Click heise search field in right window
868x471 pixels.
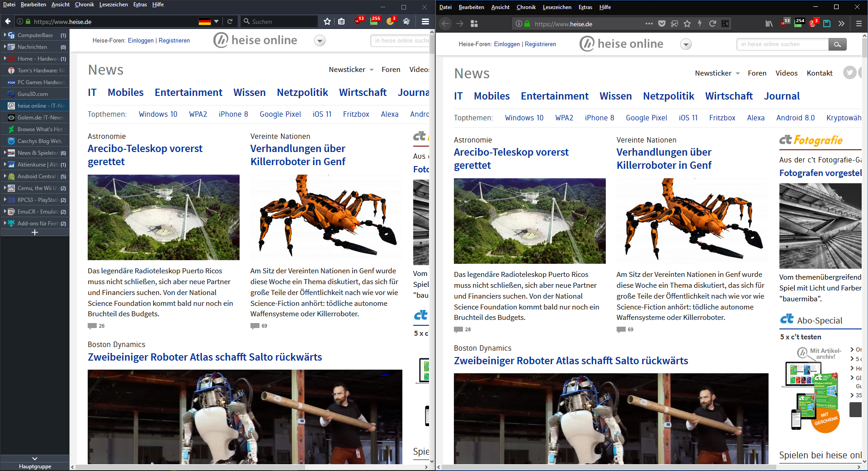(783, 44)
